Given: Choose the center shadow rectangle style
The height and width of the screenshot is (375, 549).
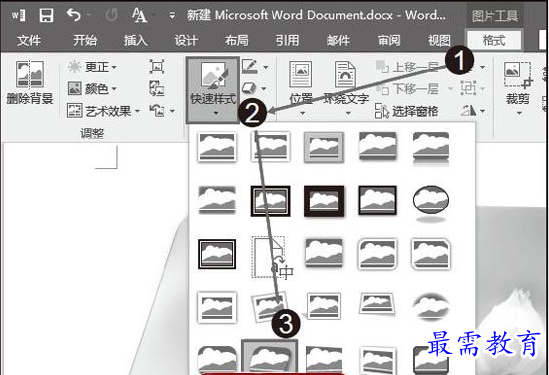Looking at the screenshot, I should tap(324, 253).
